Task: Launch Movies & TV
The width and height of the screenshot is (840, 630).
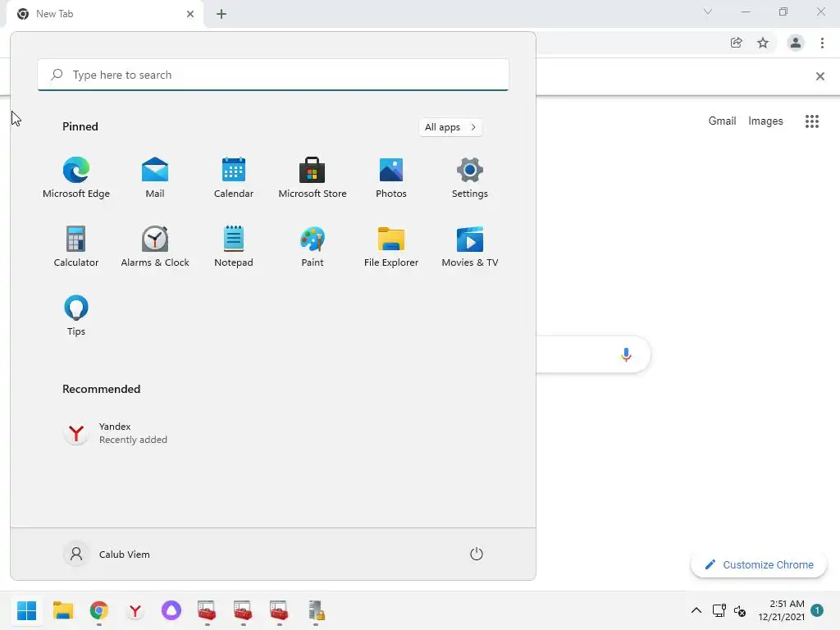Action: click(x=470, y=246)
